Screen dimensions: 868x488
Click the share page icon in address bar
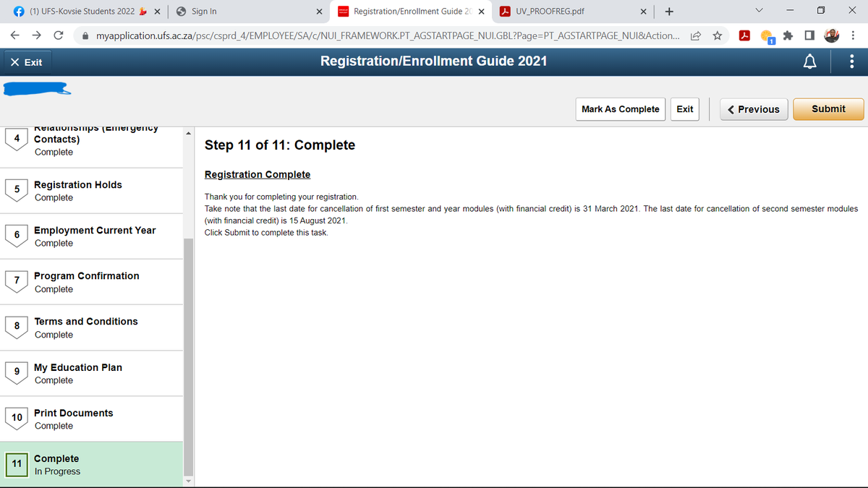pos(694,35)
